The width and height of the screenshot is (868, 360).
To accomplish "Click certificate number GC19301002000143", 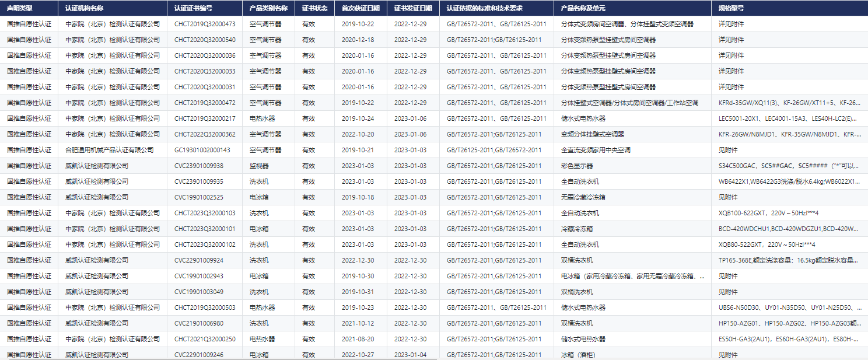I will (202, 150).
